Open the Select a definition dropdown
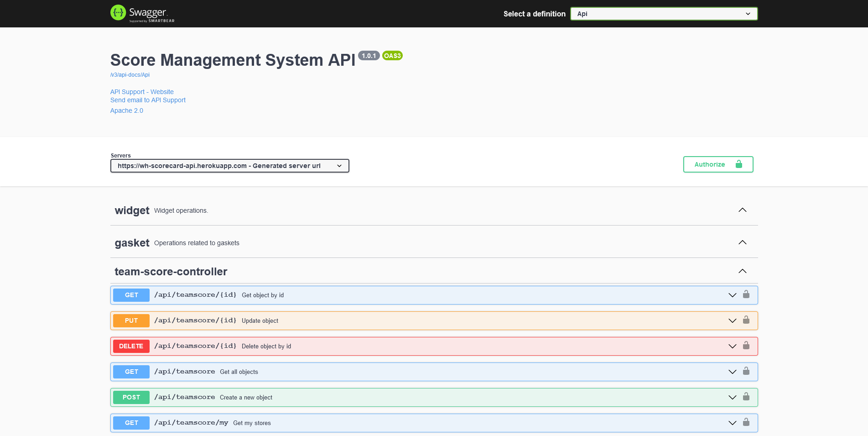The width and height of the screenshot is (868, 436). 663,14
